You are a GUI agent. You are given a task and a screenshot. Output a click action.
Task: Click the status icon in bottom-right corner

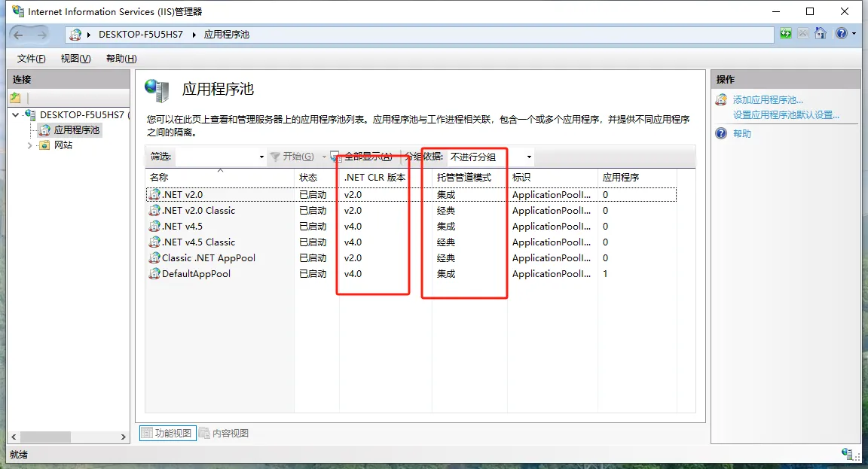coord(848,453)
